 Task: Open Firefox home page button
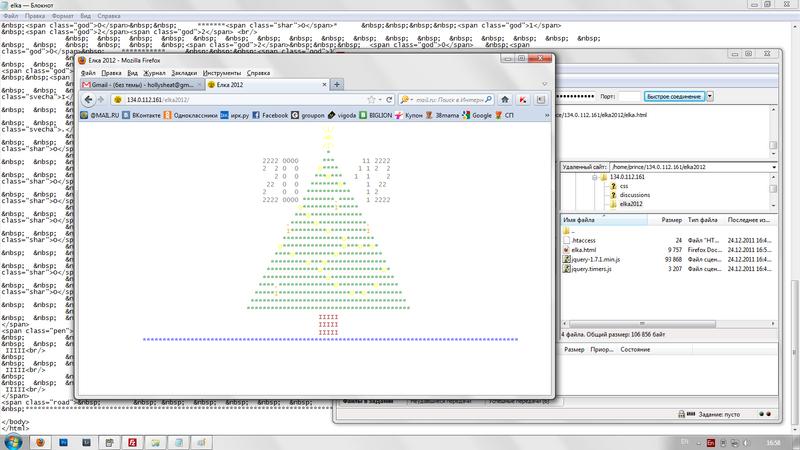(x=505, y=99)
